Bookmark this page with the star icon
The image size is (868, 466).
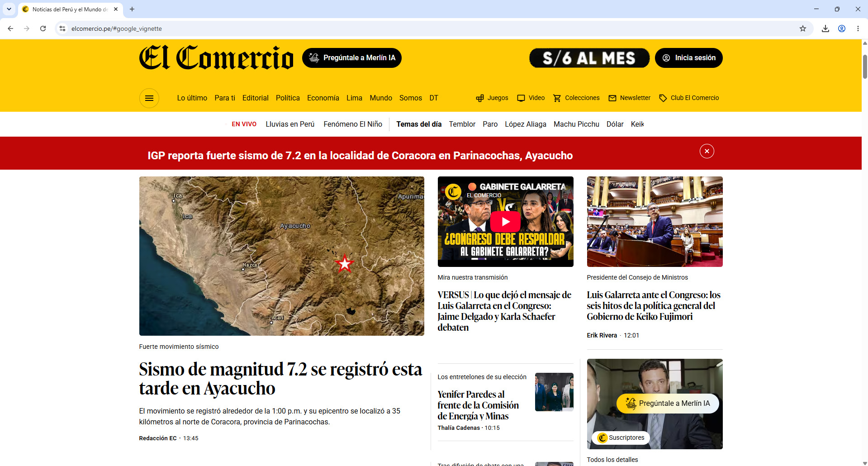(x=803, y=29)
